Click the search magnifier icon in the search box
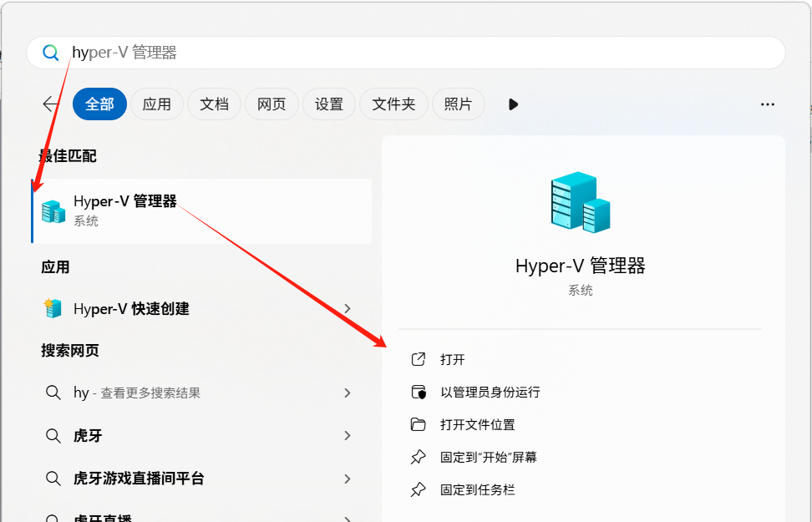 pyautogui.click(x=50, y=53)
